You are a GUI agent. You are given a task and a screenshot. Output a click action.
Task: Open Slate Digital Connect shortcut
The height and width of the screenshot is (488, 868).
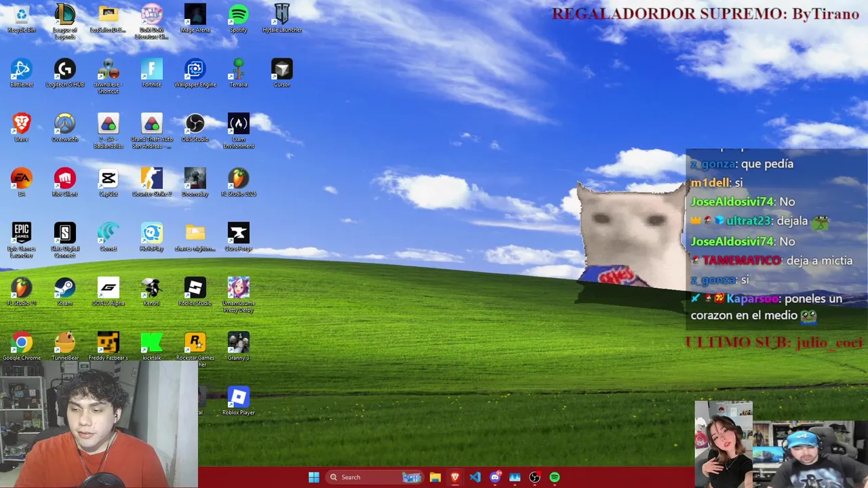click(x=65, y=240)
